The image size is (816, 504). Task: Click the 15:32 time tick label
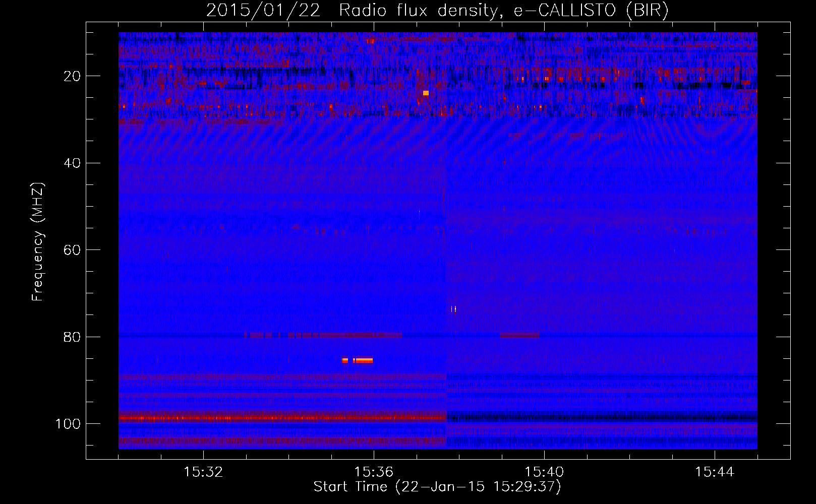(203, 472)
